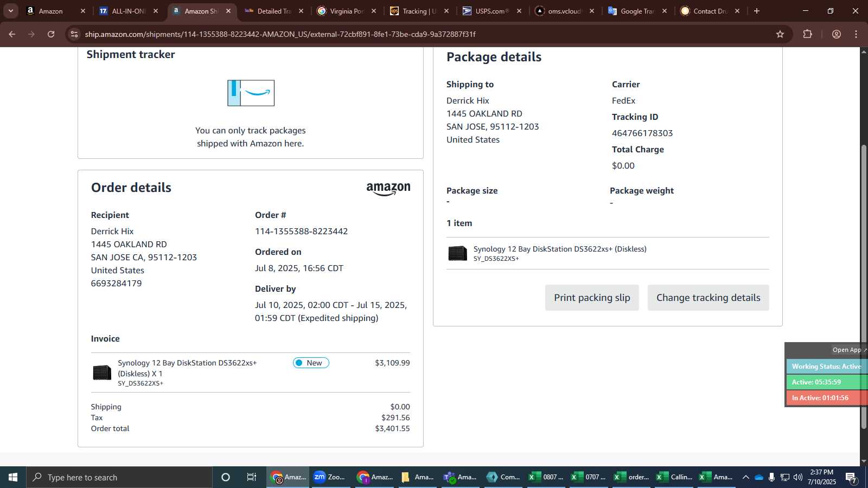
Task: Click the Print packing slip button
Action: pos(592,298)
